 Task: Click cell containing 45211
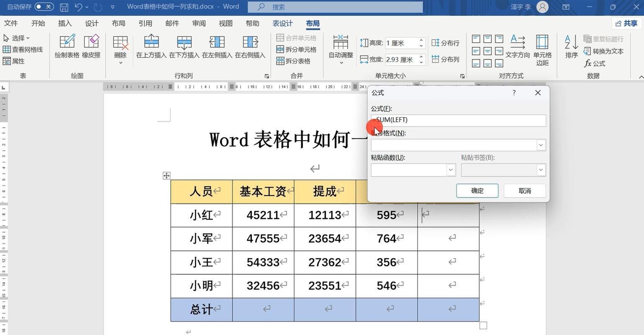(x=263, y=215)
